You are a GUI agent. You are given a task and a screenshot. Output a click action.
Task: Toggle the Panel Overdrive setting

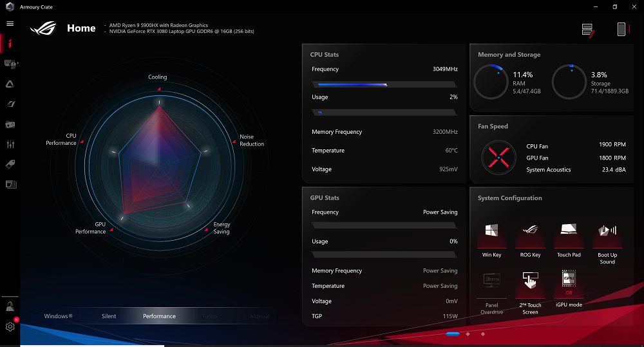click(491, 294)
